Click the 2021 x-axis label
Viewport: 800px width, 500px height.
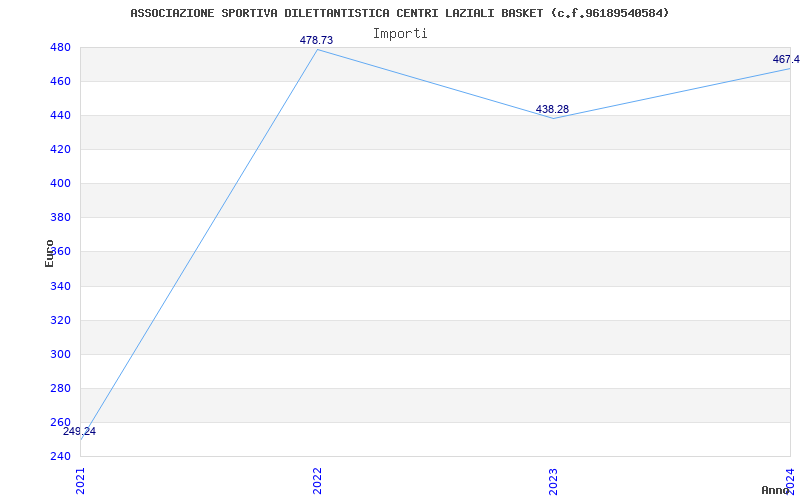pos(81,481)
